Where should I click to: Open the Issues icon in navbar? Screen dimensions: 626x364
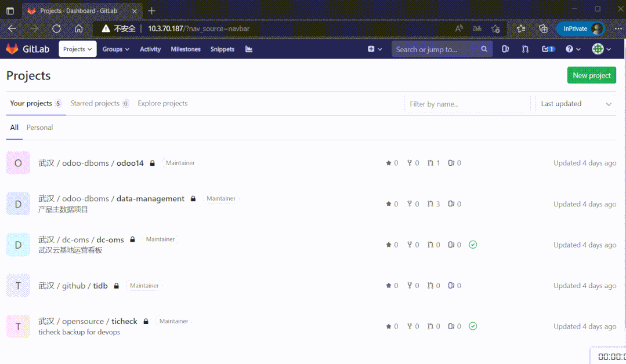[x=505, y=49]
